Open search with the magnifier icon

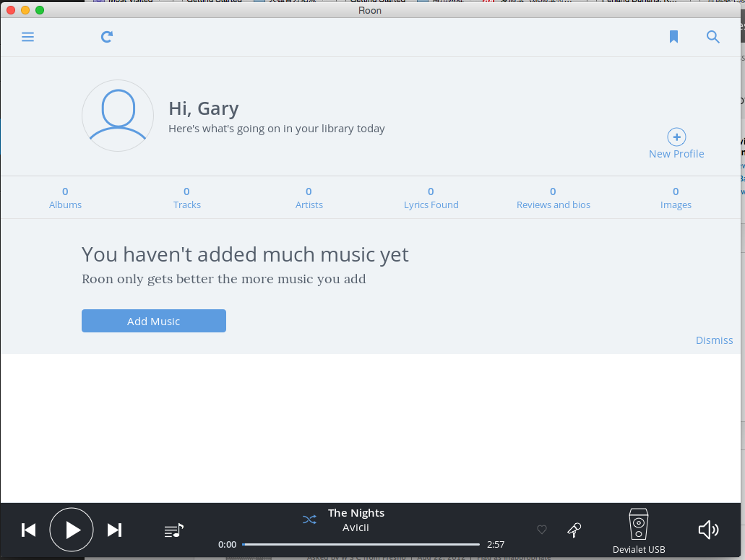[712, 37]
